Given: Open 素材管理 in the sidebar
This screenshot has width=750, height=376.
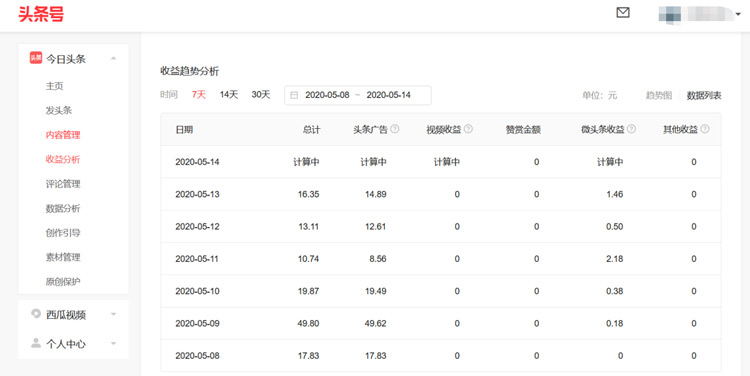Looking at the screenshot, I should [63, 257].
